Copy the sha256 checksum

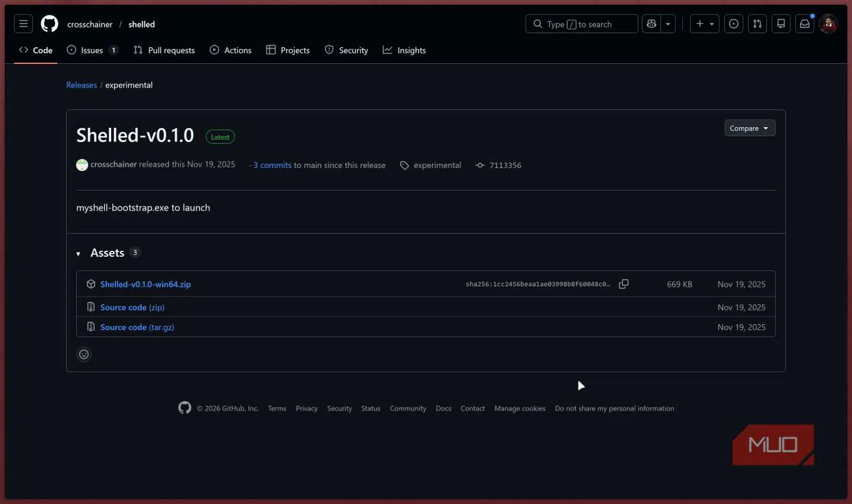(624, 284)
